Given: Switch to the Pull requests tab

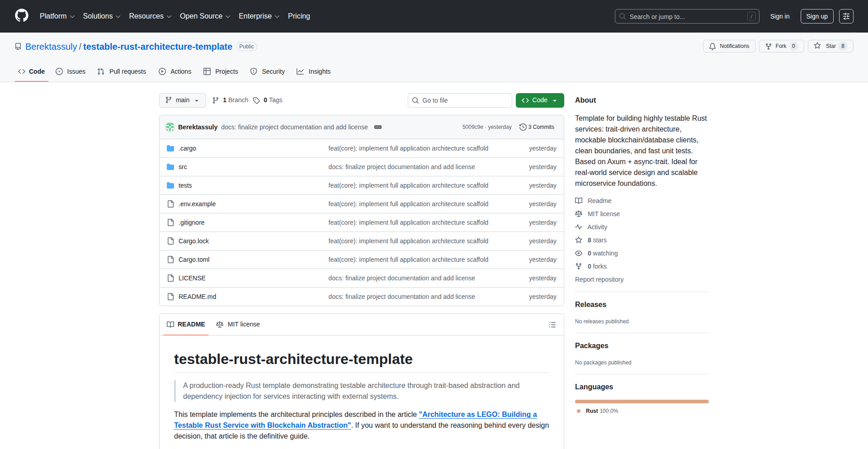Looking at the screenshot, I should (122, 71).
